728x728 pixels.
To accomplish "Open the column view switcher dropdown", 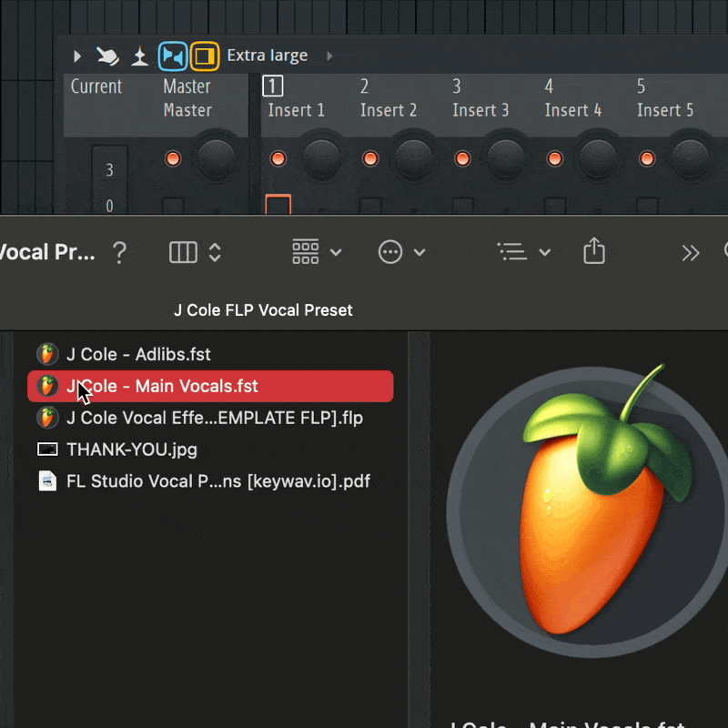I will (196, 252).
